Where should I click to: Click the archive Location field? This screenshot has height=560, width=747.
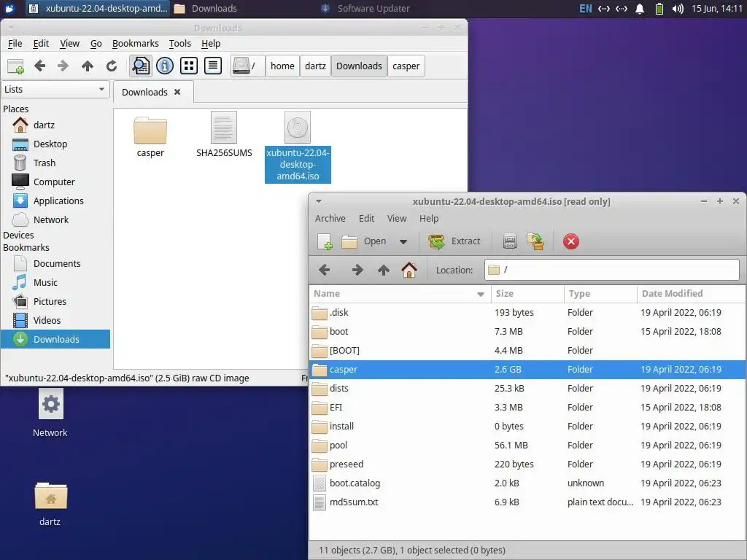coord(612,270)
